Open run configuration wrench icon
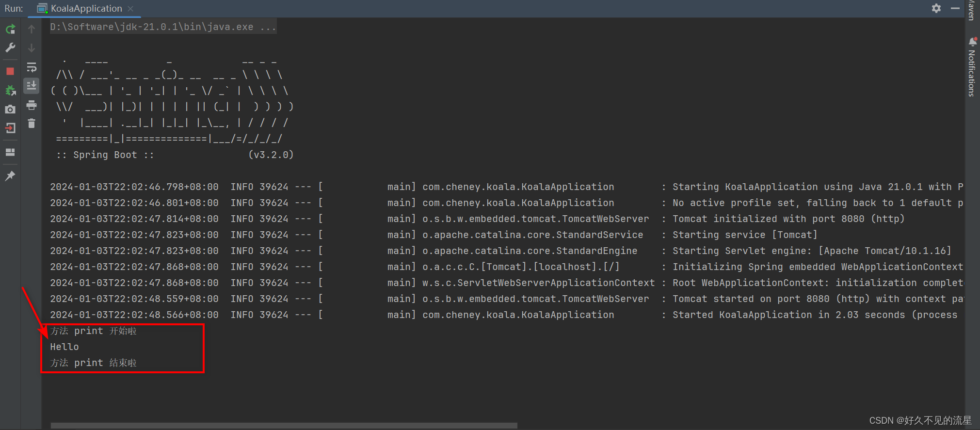This screenshot has height=430, width=980. [x=10, y=48]
